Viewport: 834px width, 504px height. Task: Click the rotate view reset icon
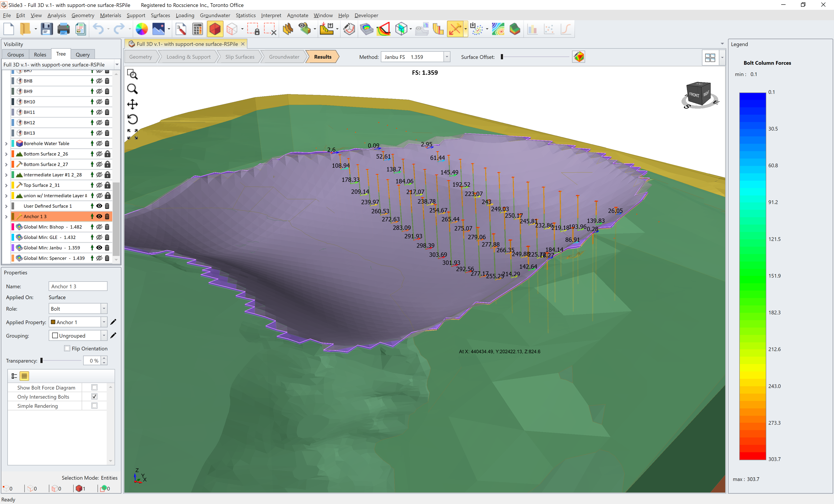[132, 119]
